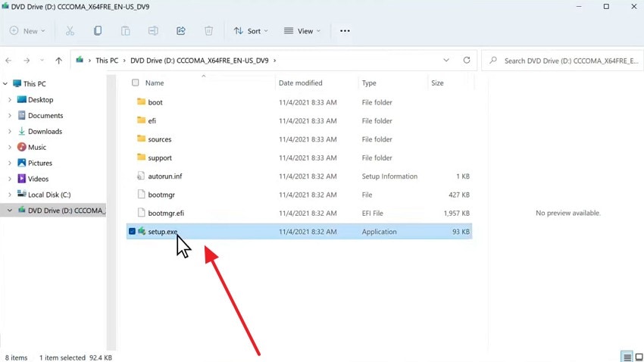Select the sources folder name
644x362 pixels.
tap(159, 139)
